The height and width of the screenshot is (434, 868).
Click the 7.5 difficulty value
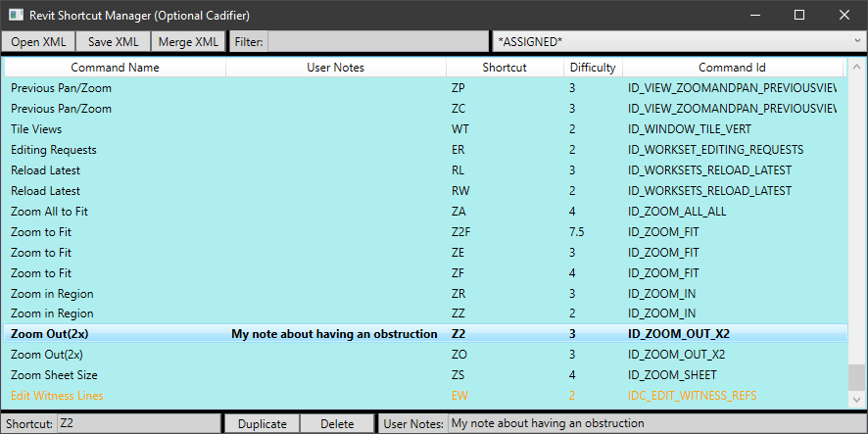click(x=576, y=232)
